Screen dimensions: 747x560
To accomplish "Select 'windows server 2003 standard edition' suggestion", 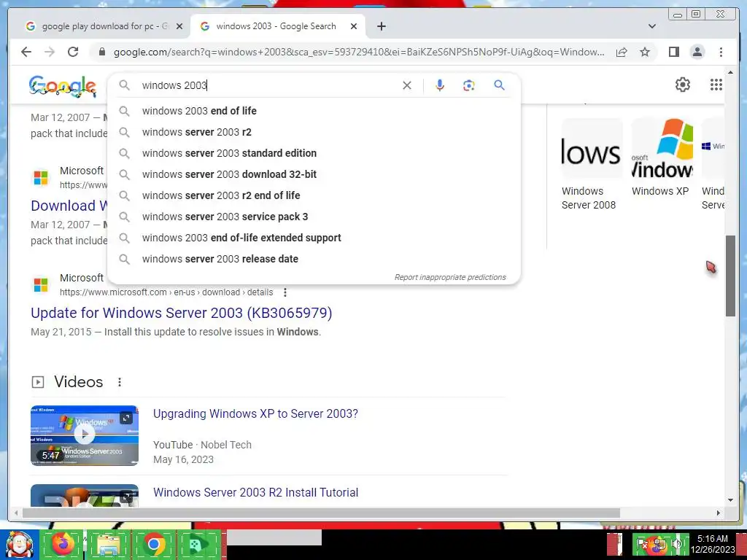I will (314, 153).
